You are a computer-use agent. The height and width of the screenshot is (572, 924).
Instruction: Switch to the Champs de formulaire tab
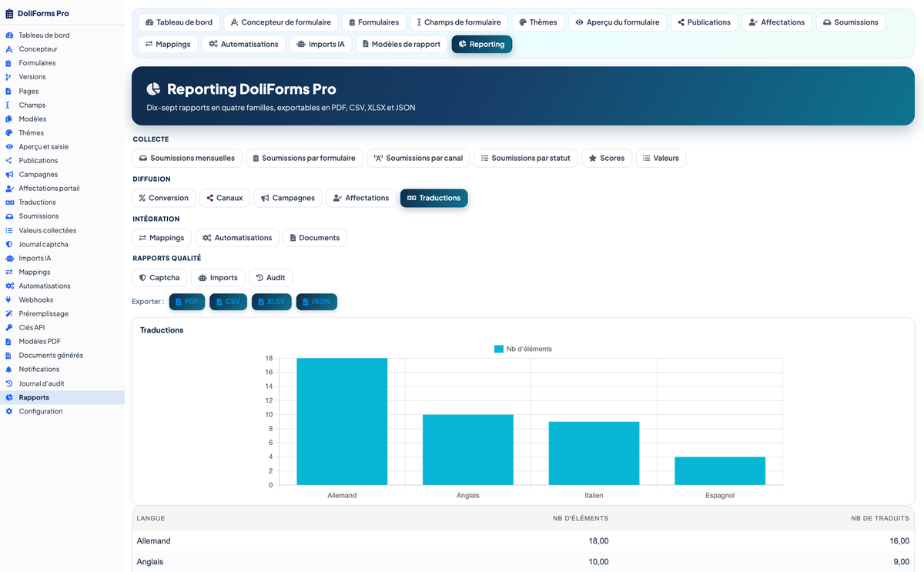(460, 22)
